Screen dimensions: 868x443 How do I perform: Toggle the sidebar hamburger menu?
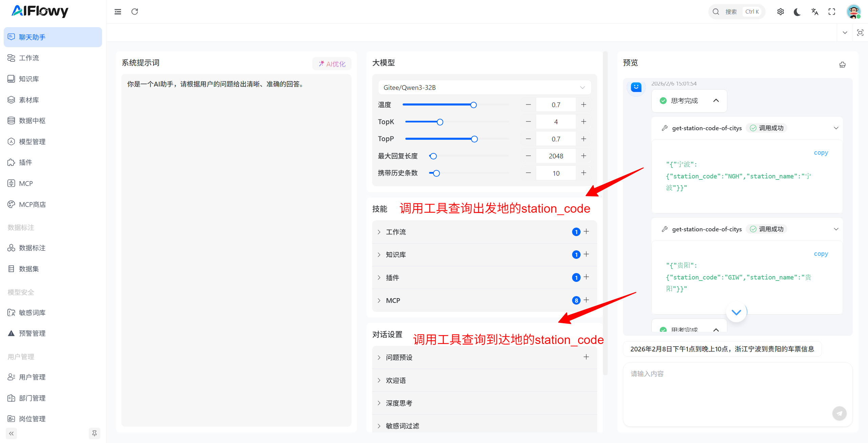click(118, 12)
